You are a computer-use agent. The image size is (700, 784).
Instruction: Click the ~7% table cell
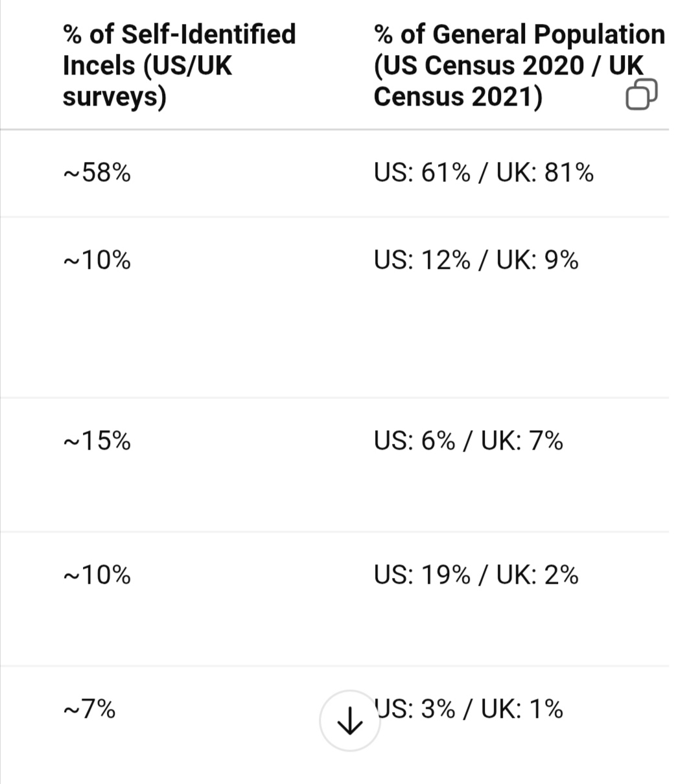pyautogui.click(x=89, y=709)
